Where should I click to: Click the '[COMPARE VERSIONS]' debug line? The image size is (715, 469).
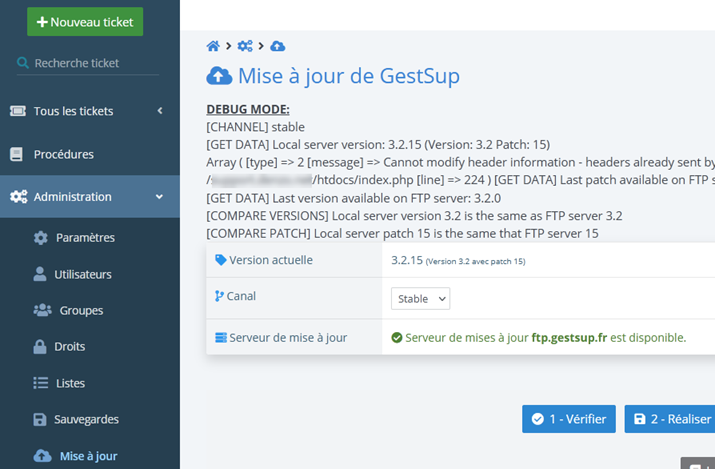pyautogui.click(x=414, y=216)
